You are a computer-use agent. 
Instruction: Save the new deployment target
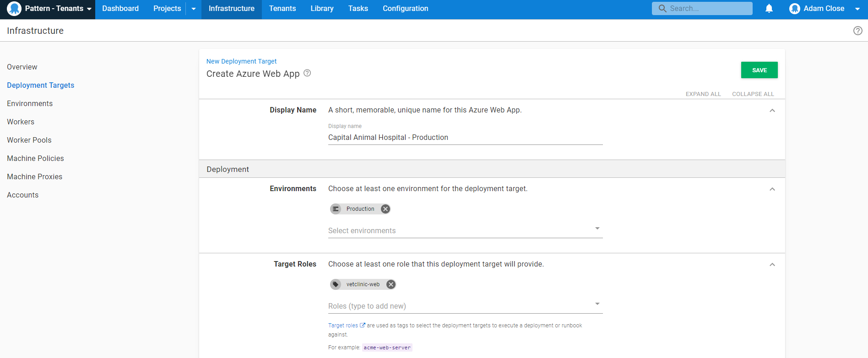(759, 70)
